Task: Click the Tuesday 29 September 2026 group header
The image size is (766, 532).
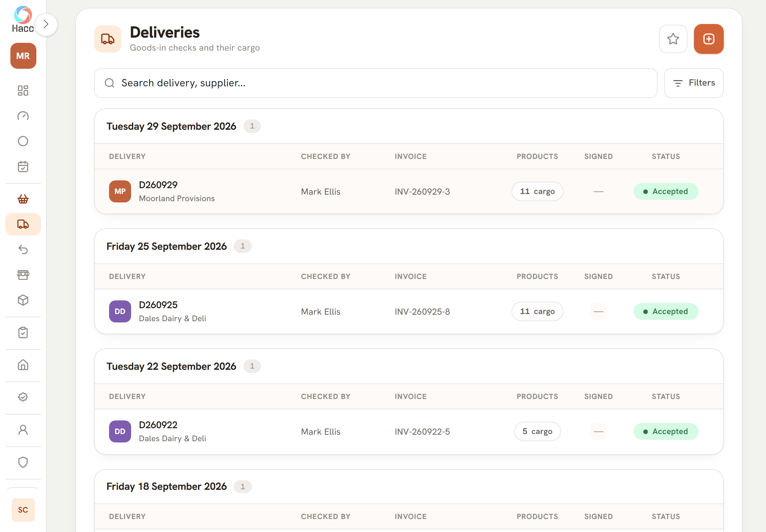Action: tap(409, 126)
